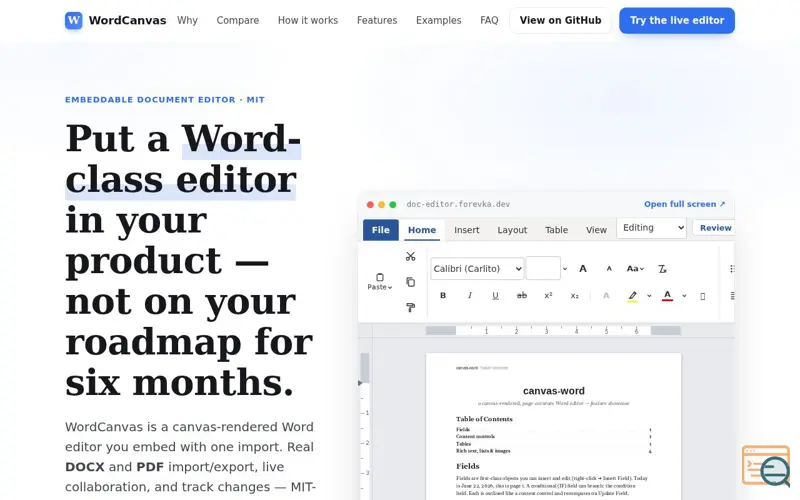
Task: Click the doc-editor.forevka.dev address text
Action: click(x=458, y=204)
